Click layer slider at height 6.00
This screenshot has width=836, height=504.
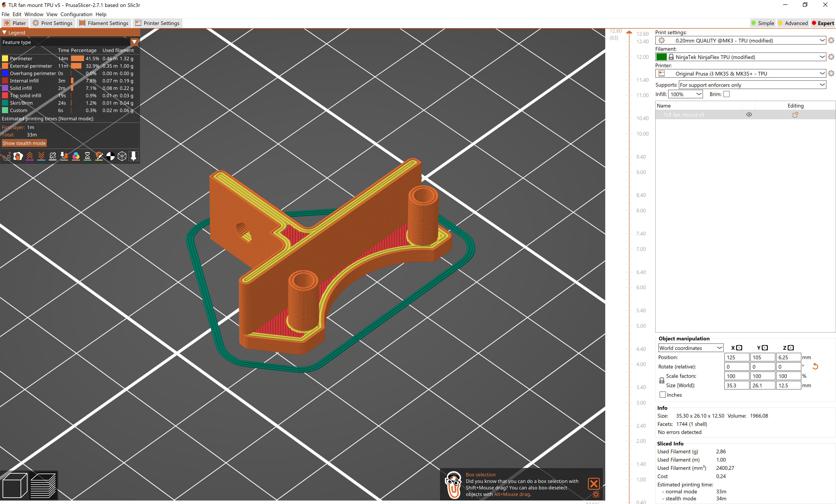pos(629,287)
